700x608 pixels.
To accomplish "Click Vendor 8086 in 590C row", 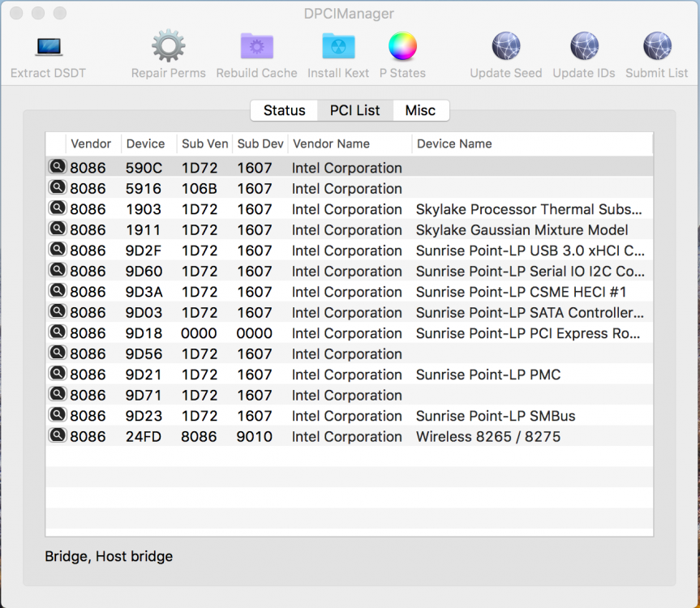I will click(88, 168).
